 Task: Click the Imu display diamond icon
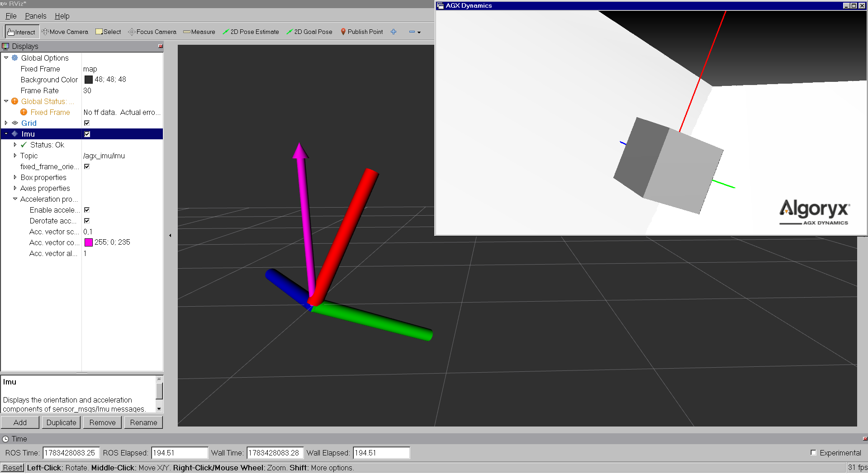(x=15, y=134)
